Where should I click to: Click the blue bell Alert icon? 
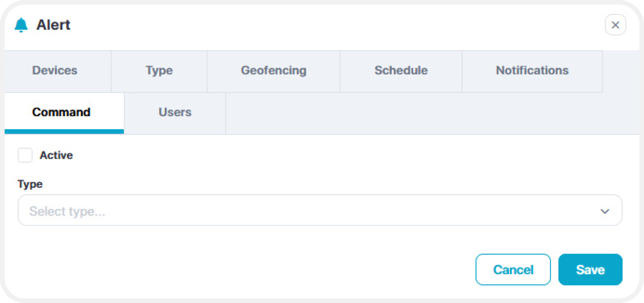point(21,25)
